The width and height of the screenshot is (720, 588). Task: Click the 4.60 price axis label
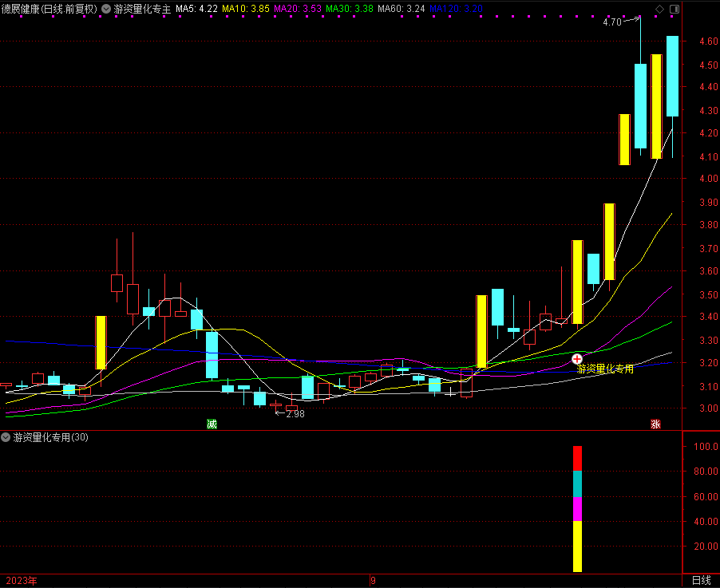point(709,41)
